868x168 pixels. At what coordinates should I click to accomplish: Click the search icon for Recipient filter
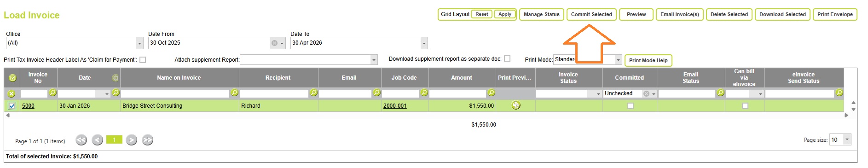click(313, 93)
